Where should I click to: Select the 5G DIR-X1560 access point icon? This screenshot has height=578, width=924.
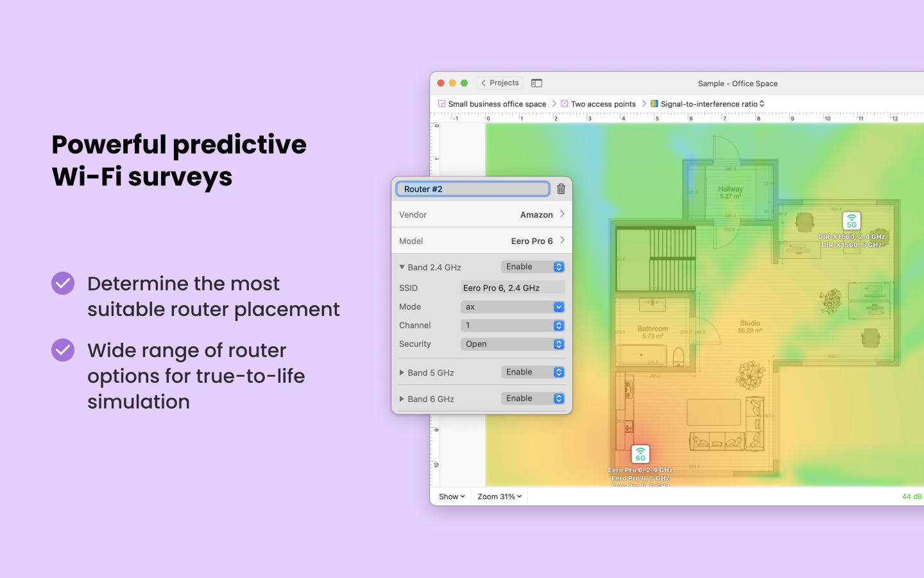851,222
